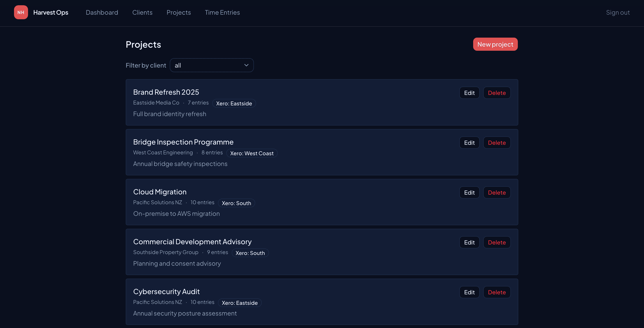Viewport: 644px width, 328px height.
Task: Open the Filter by client dropdown
Action: pyautogui.click(x=212, y=65)
